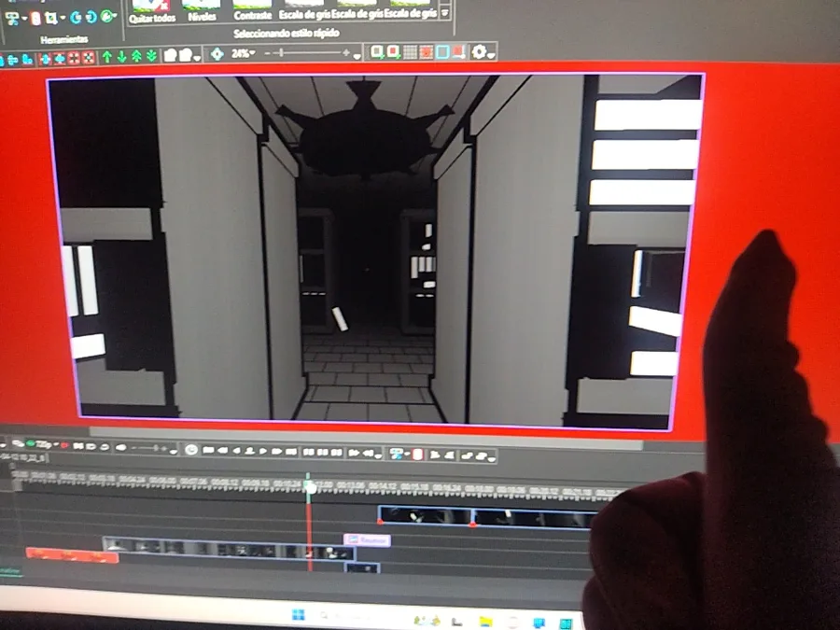The width and height of the screenshot is (840, 630).
Task: Click the fit-to-screen icon before 24%
Action: 217,53
